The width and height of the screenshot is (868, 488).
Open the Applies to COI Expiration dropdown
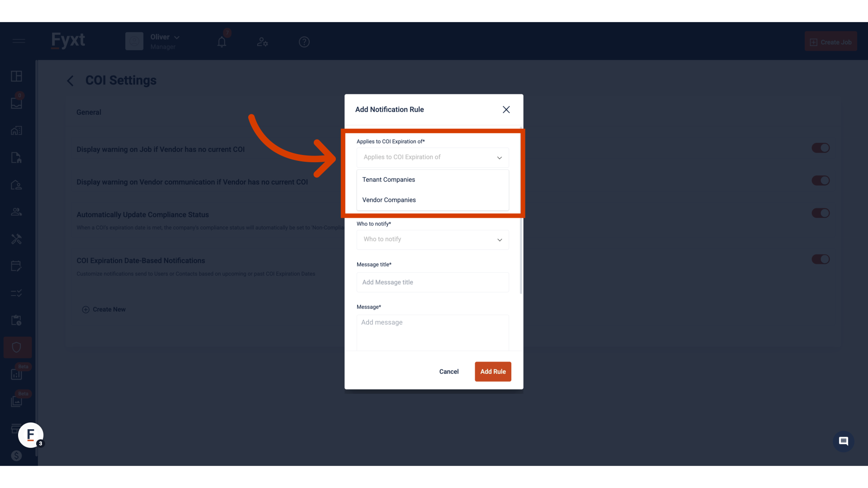point(433,157)
